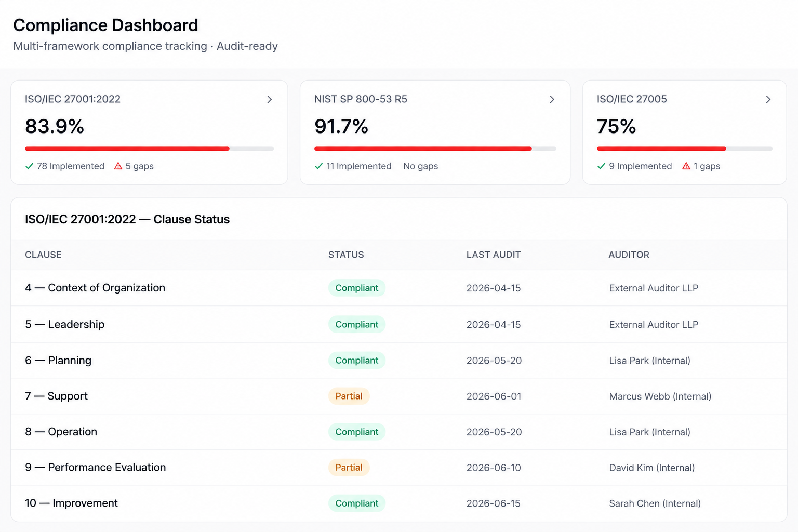Click the 75% score value
The width and height of the screenshot is (798, 532).
(x=616, y=126)
